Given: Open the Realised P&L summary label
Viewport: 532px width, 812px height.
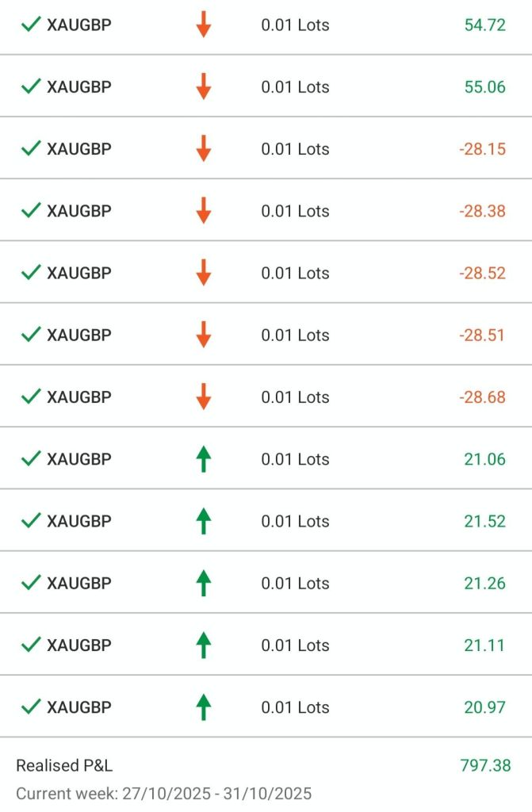Looking at the screenshot, I should click(64, 765).
